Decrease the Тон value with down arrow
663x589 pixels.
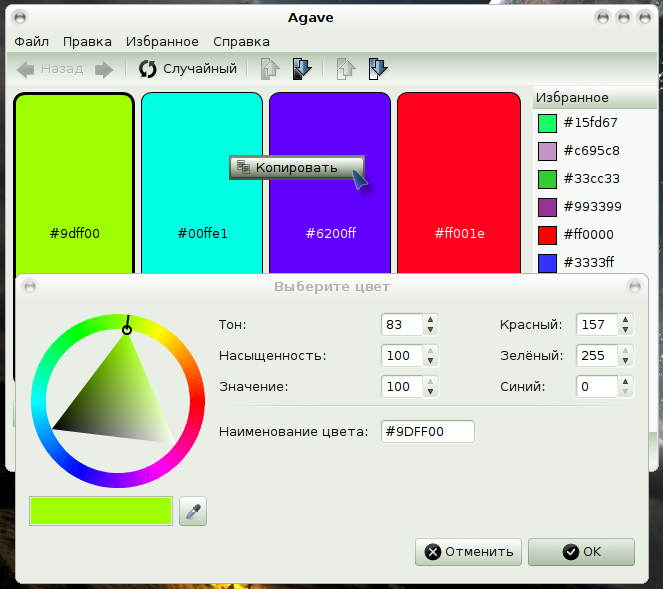coord(430,330)
